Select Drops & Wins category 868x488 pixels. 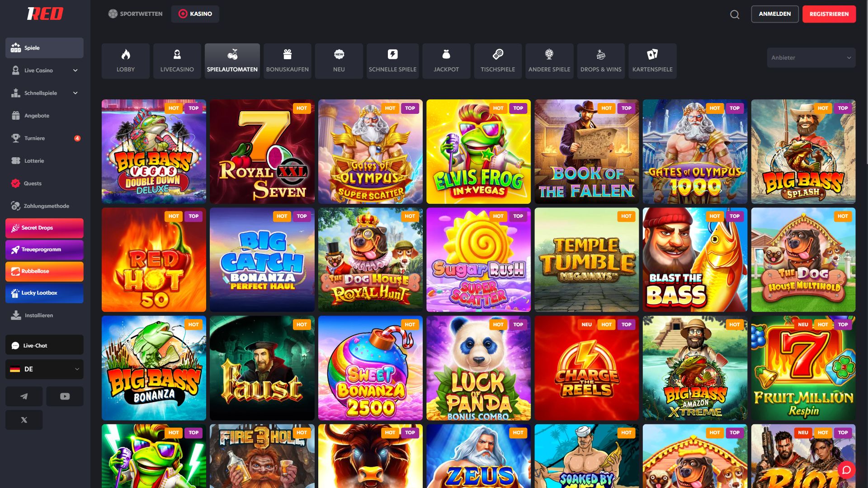pyautogui.click(x=601, y=61)
